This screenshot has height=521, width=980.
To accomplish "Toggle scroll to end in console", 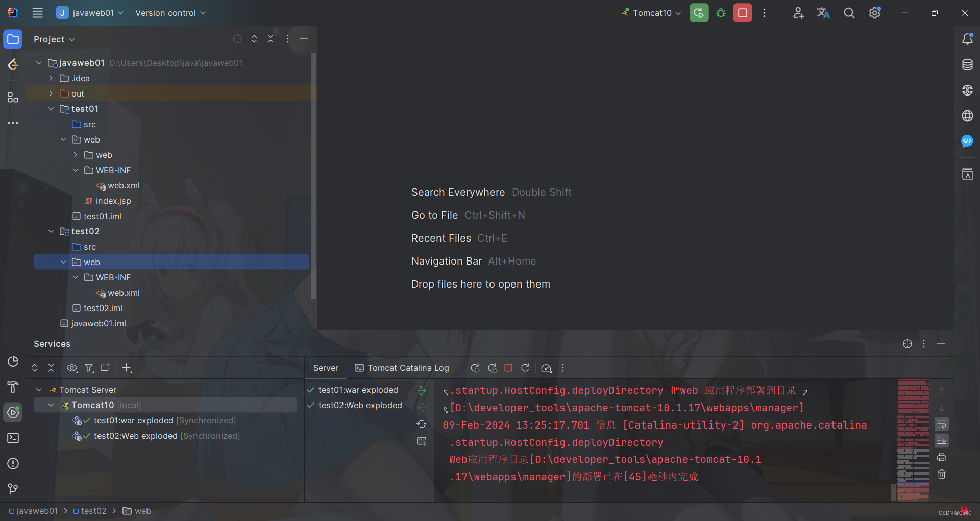I will pyautogui.click(x=942, y=440).
